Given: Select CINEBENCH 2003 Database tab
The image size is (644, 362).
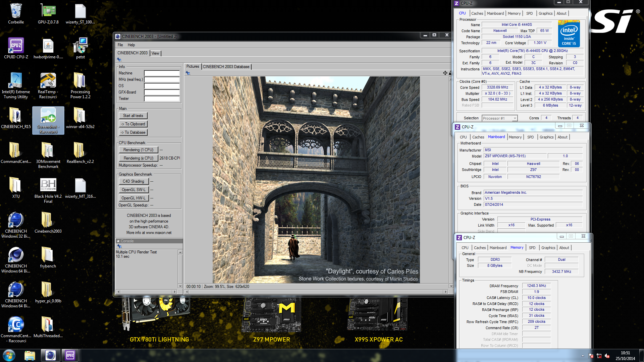Looking at the screenshot, I should pyautogui.click(x=226, y=67).
